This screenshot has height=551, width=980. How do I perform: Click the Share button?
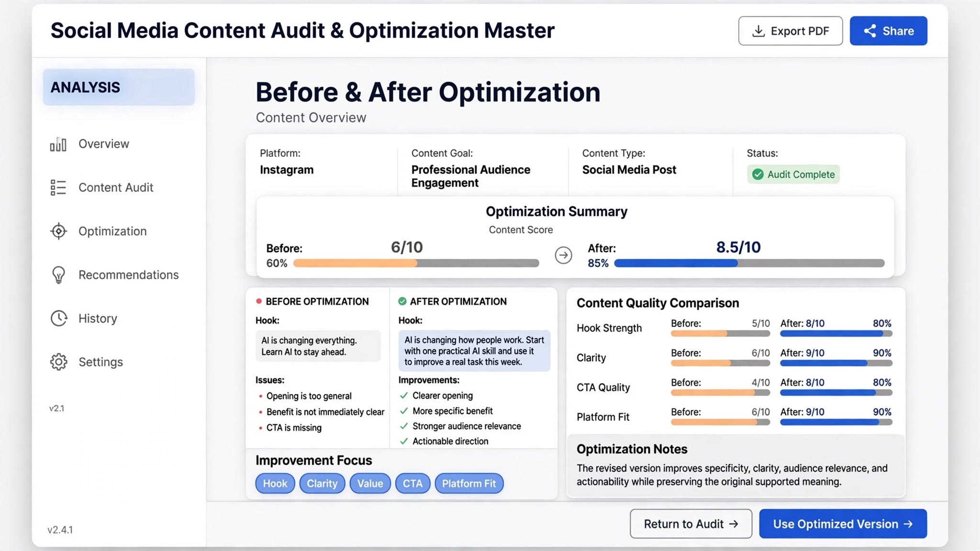pos(889,31)
